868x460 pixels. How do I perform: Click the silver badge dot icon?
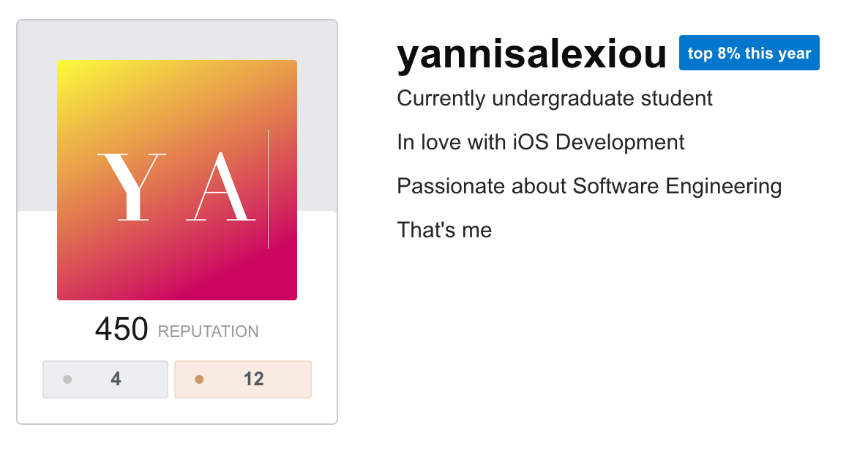point(67,379)
